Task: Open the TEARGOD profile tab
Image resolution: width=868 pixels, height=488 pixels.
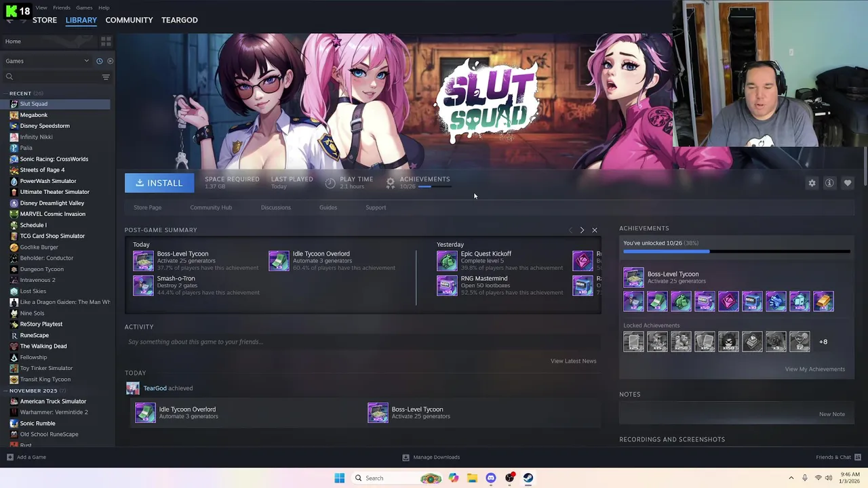Action: pos(180,20)
